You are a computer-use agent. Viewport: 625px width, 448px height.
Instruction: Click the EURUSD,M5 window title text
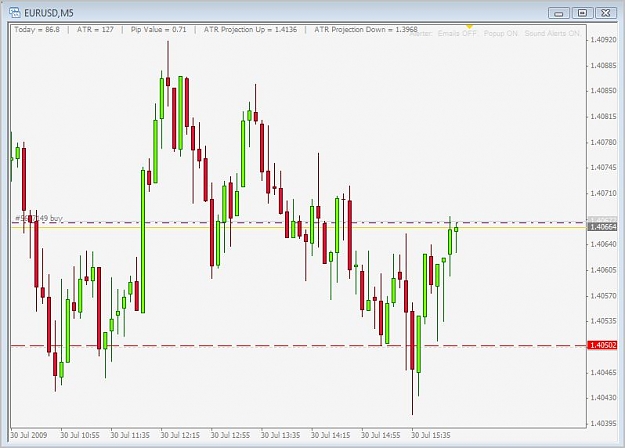pyautogui.click(x=49, y=13)
